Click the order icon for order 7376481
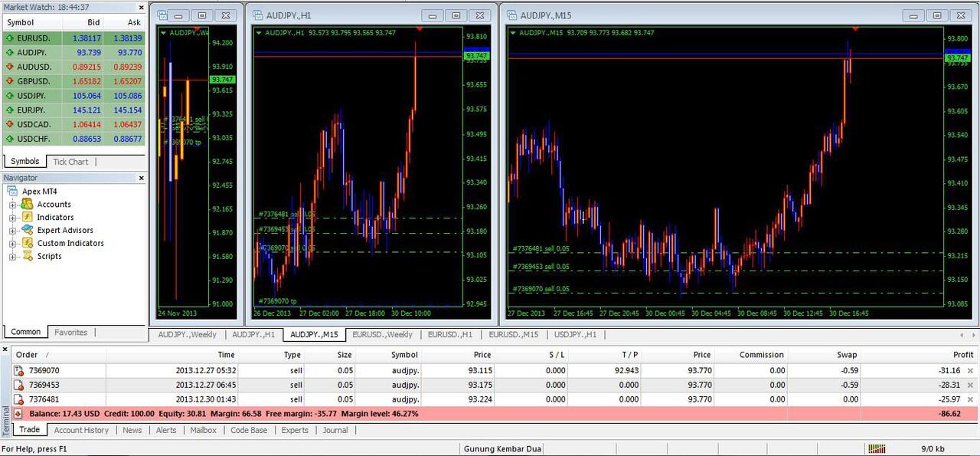 point(19,399)
